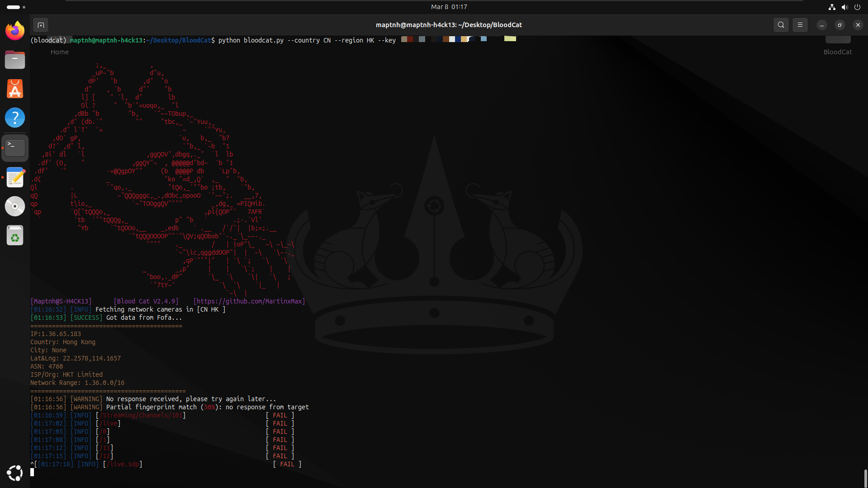Close the terminal window
The image size is (868, 488).
click(x=858, y=25)
